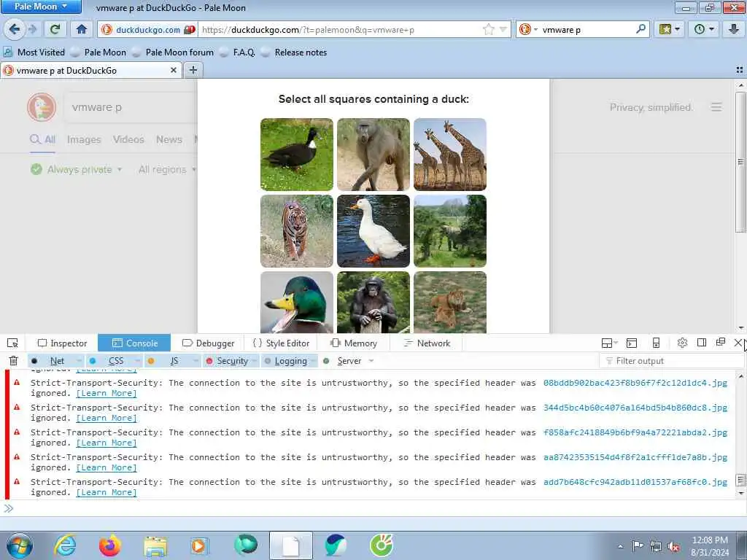Expand the CSS filter dropdown arrow
Viewport: 747px width, 560px height.
138,361
